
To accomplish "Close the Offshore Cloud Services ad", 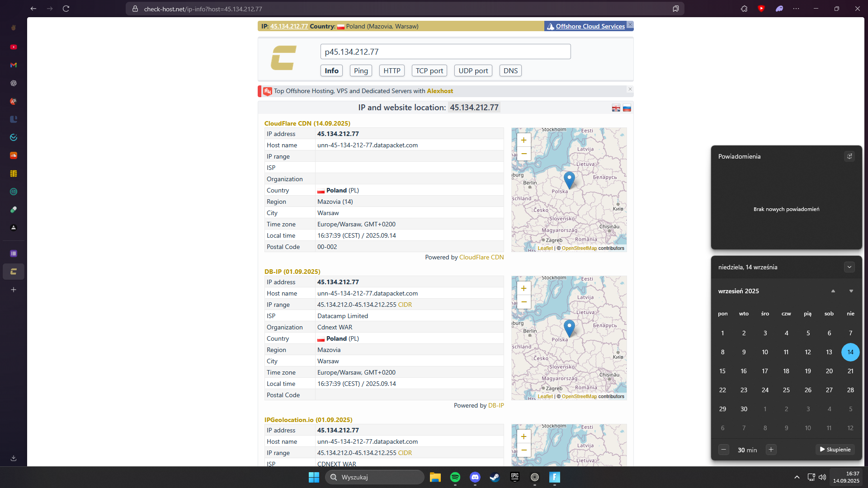I will click(630, 24).
